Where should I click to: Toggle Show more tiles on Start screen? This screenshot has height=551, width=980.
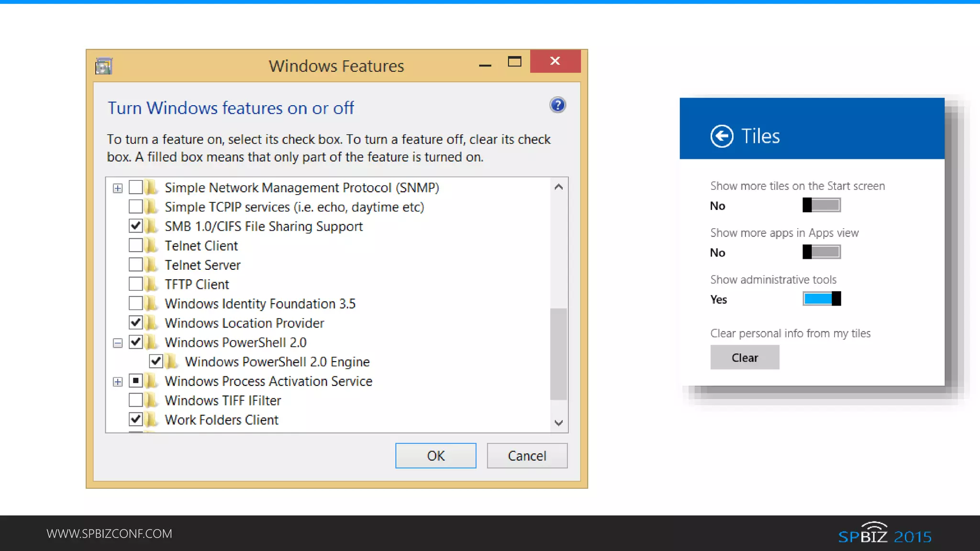tap(822, 205)
